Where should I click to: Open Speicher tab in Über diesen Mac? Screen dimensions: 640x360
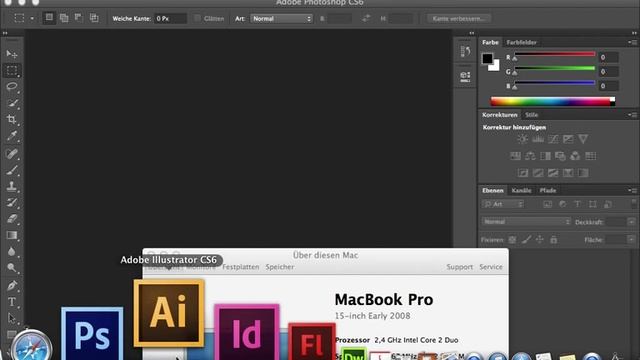click(280, 267)
